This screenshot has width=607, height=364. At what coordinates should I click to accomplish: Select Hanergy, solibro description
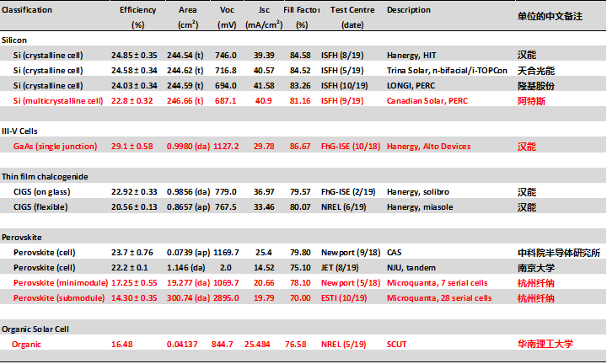pyautogui.click(x=418, y=192)
